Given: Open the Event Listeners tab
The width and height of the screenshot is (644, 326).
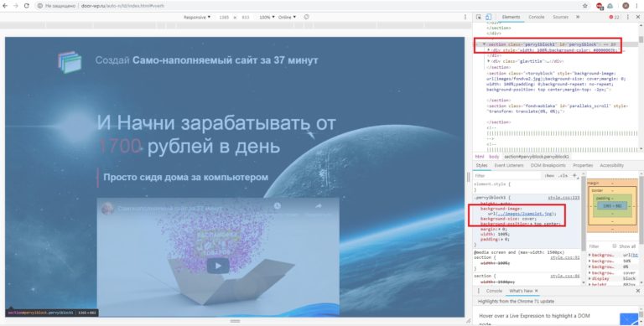Looking at the screenshot, I should [x=509, y=165].
